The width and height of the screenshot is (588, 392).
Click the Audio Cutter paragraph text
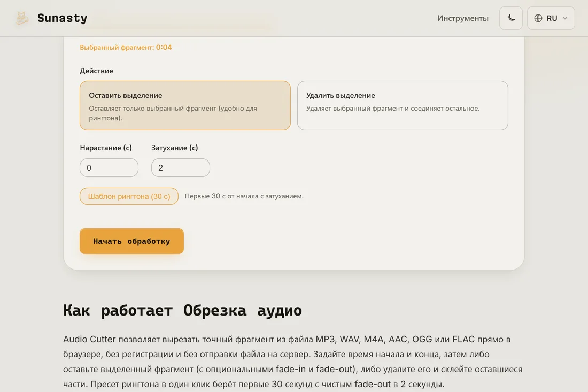tap(292, 362)
